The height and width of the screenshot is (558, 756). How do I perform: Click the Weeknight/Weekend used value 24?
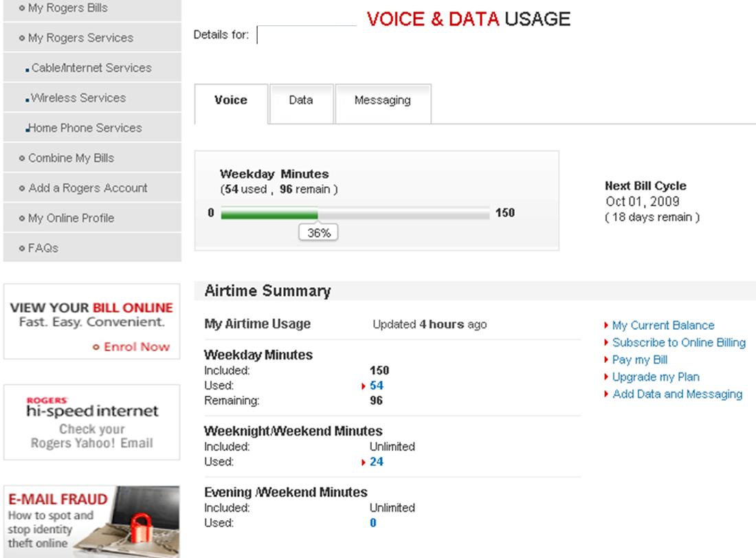[377, 462]
